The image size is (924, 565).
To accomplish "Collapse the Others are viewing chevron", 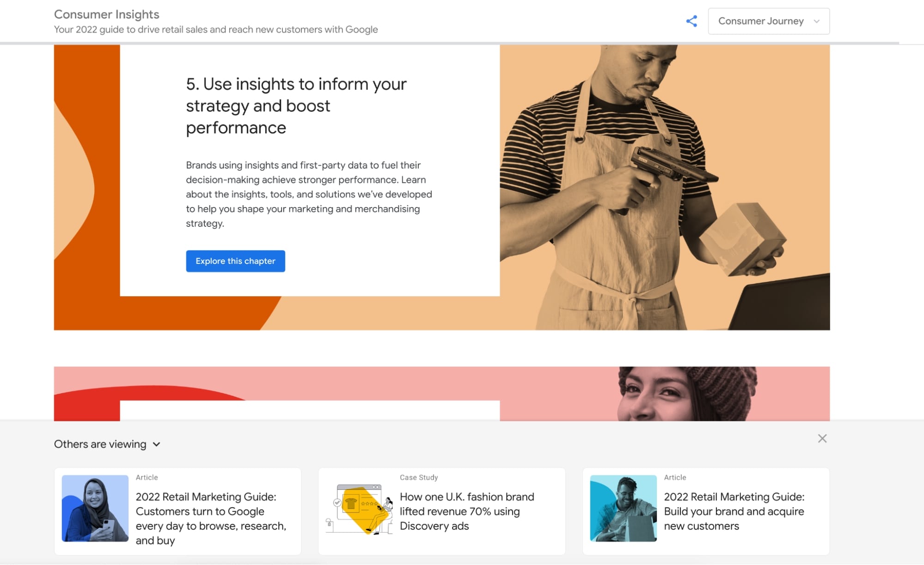I will pos(157,444).
